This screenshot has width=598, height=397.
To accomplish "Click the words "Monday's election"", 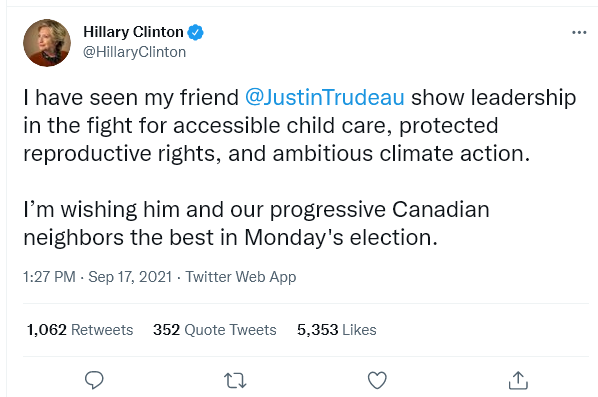I will coord(341,238).
